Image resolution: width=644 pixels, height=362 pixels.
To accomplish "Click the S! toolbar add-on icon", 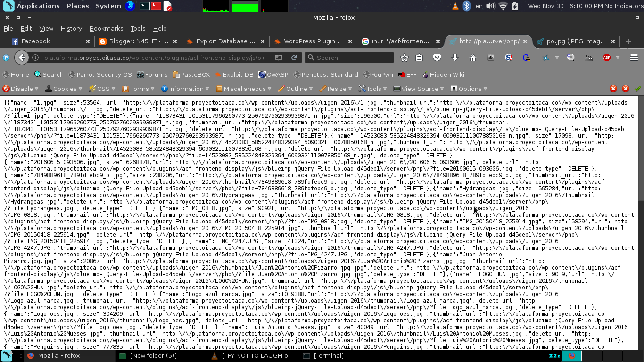I will click(x=509, y=57).
